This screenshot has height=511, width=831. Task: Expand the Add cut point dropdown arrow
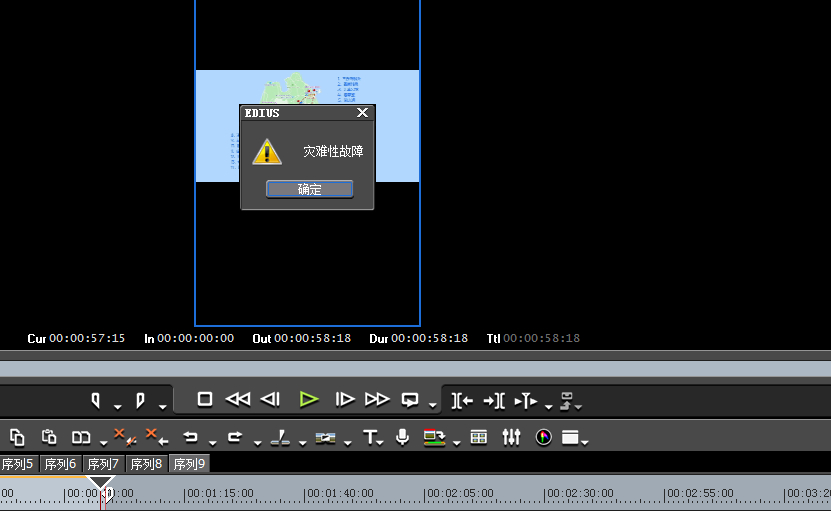click(302, 443)
